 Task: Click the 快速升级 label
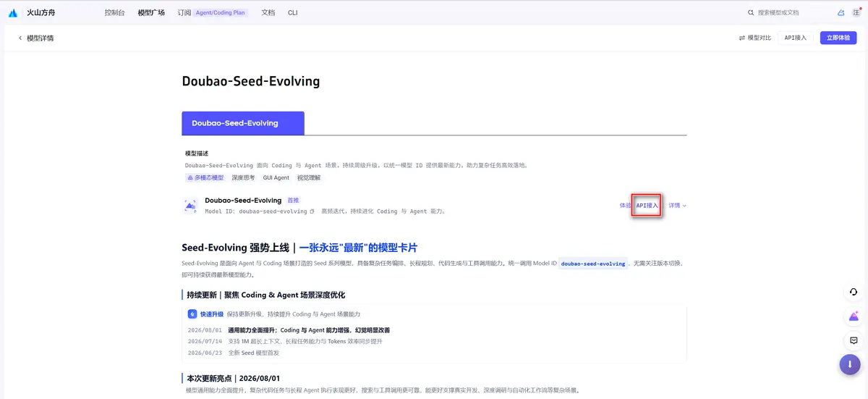tap(211, 314)
